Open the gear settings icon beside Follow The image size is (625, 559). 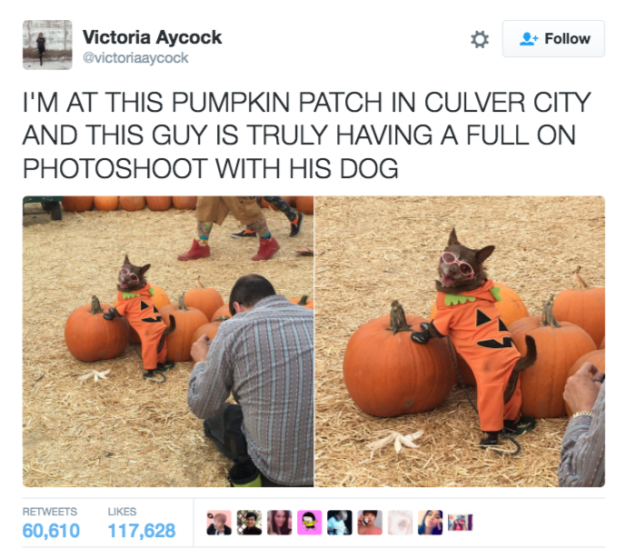(x=480, y=39)
